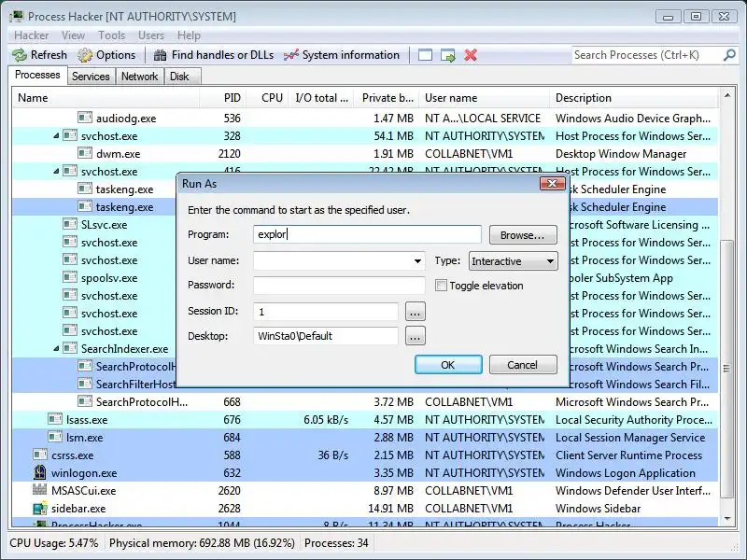Open the Help menu
This screenshot has height=560, width=747.
189,35
